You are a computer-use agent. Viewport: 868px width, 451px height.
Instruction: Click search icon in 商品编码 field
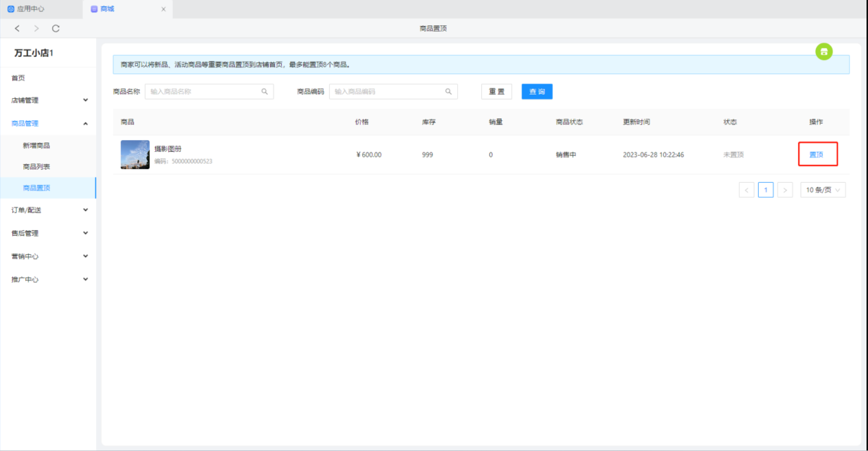tap(448, 92)
